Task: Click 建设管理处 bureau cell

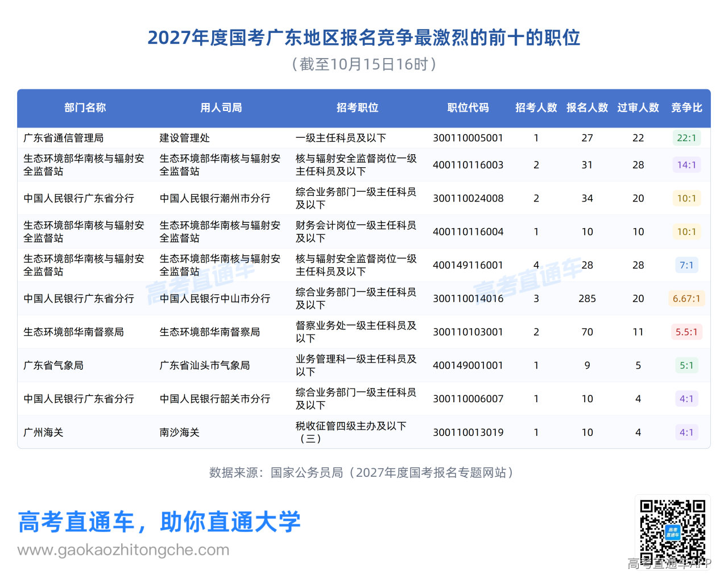Action: point(184,138)
